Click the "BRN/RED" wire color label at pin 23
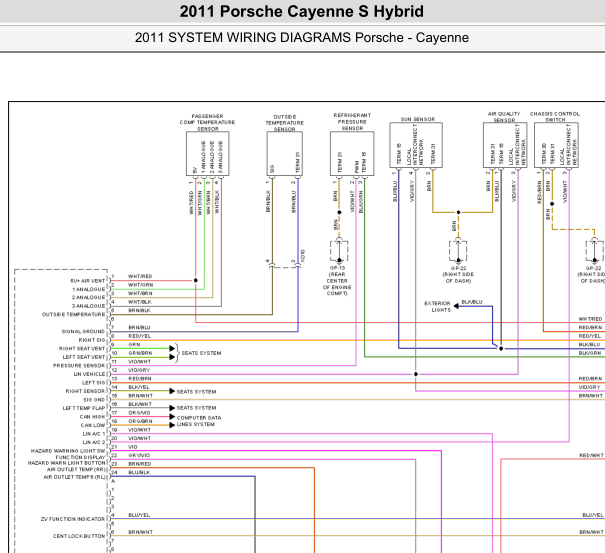This screenshot has width=605, height=553. pyautogui.click(x=140, y=464)
